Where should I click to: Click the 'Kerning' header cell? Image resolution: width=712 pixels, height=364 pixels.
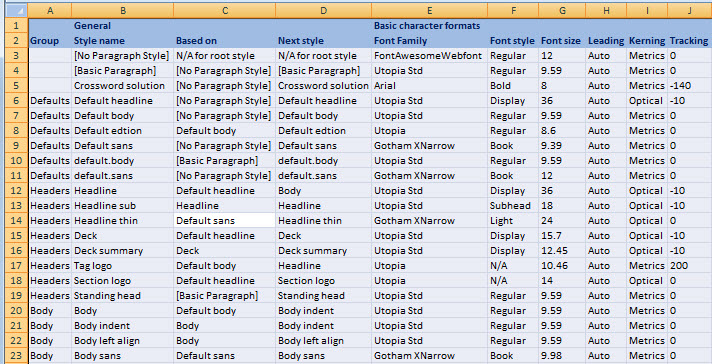coord(647,40)
